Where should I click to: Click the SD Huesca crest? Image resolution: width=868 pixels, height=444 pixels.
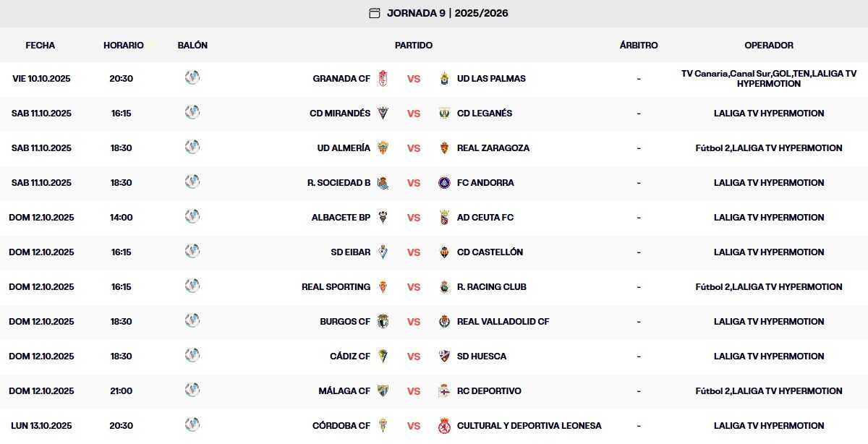444,356
